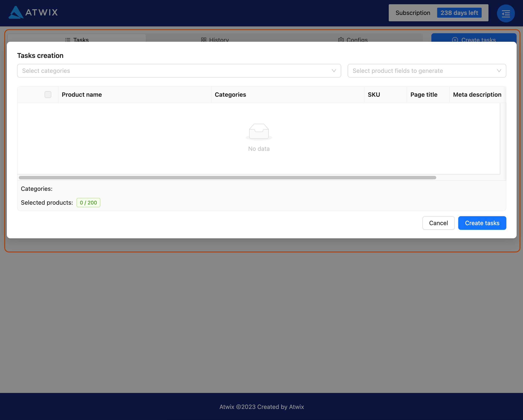The height and width of the screenshot is (420, 523).
Task: Click the 0 / 200 selected products tag
Action: [88, 203]
